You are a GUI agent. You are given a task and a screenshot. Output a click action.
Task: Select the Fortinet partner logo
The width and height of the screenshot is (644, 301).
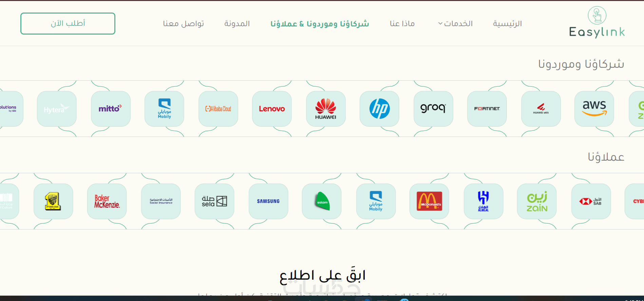(487, 109)
